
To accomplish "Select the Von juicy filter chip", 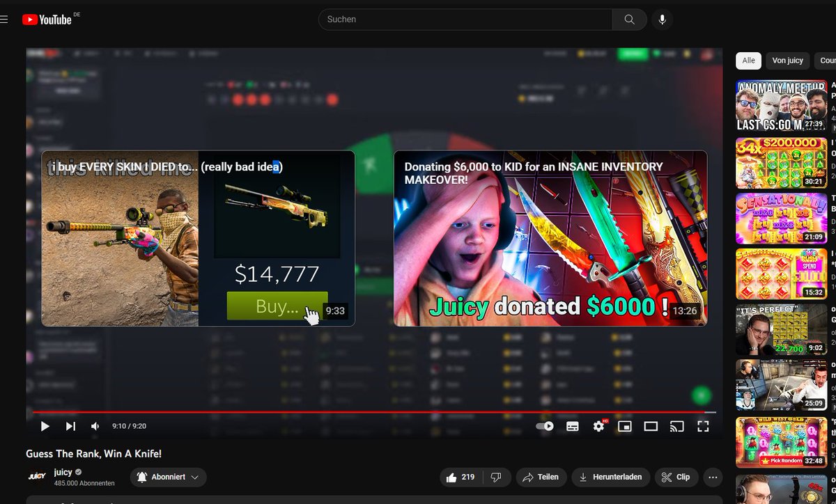I will pos(788,61).
